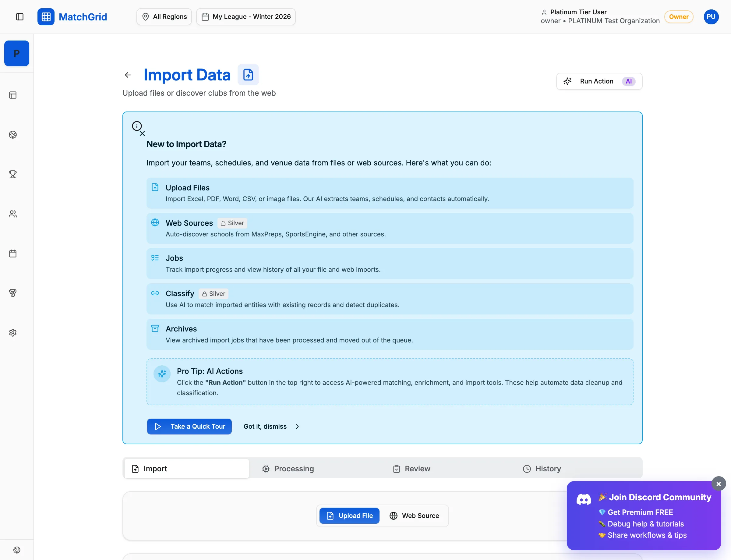The image size is (731, 560).
Task: Click the Discord icon in the community popup
Action: pyautogui.click(x=583, y=499)
